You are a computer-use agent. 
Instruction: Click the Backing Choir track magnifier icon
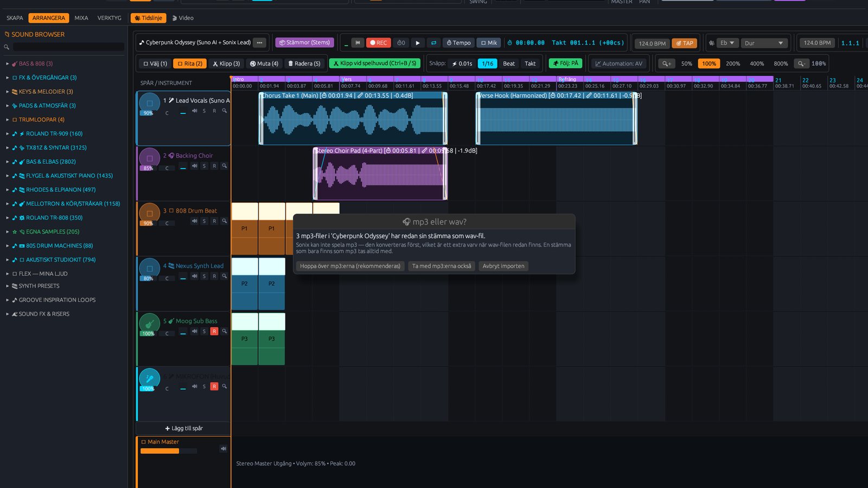click(224, 166)
